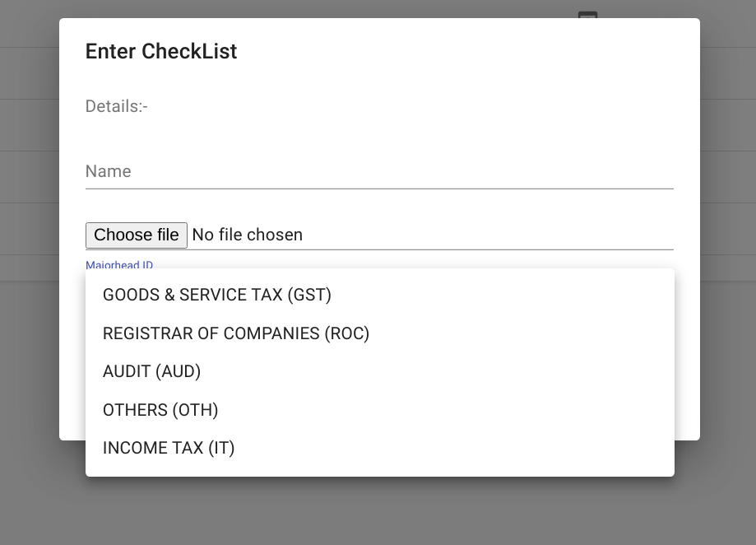Viewport: 756px width, 545px height.
Task: Select REGISTRAR OF COMPANIES (ROC) option
Action: (236, 333)
